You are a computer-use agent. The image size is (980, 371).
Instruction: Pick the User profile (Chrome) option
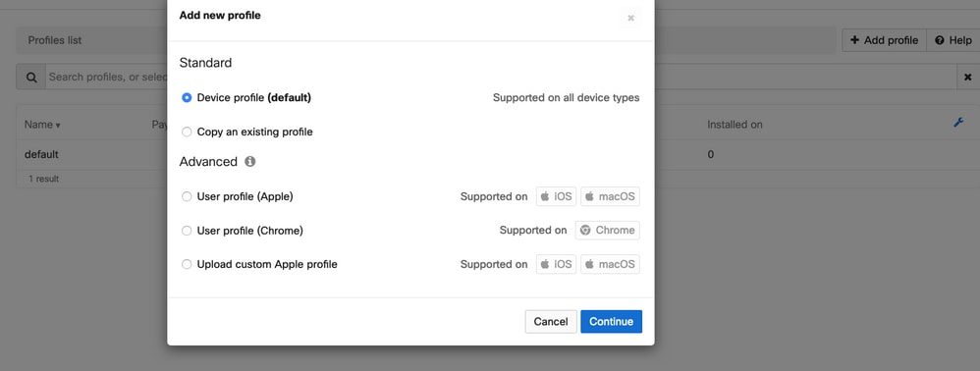point(187,231)
